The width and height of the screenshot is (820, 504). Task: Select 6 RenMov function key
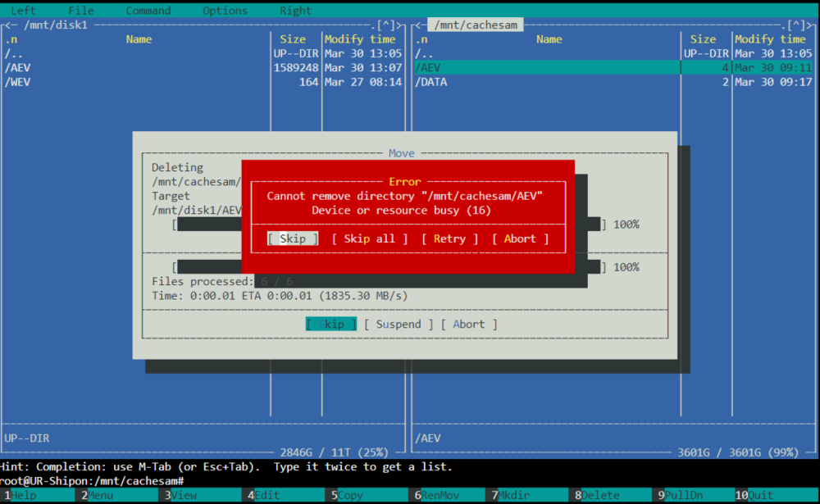point(450,495)
